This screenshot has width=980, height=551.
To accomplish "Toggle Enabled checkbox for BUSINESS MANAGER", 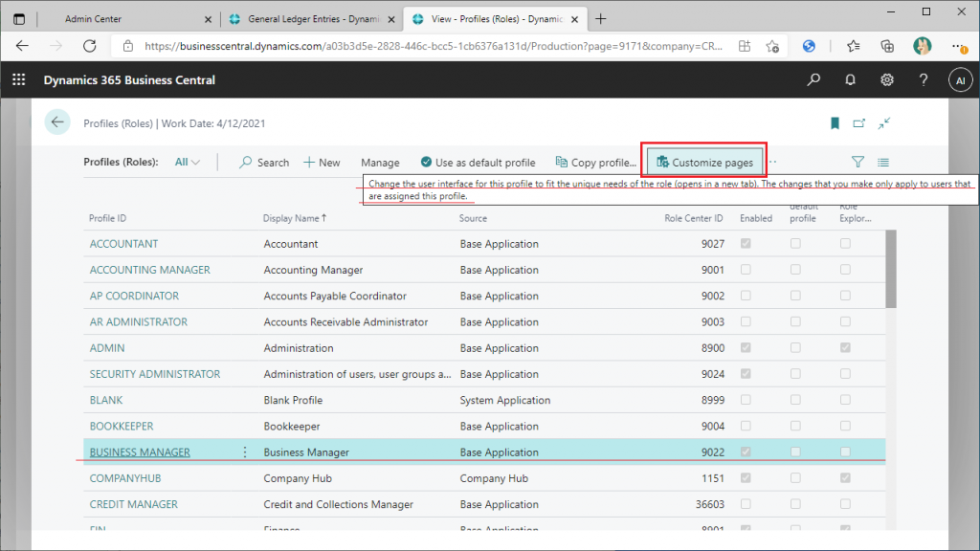I will click(746, 452).
